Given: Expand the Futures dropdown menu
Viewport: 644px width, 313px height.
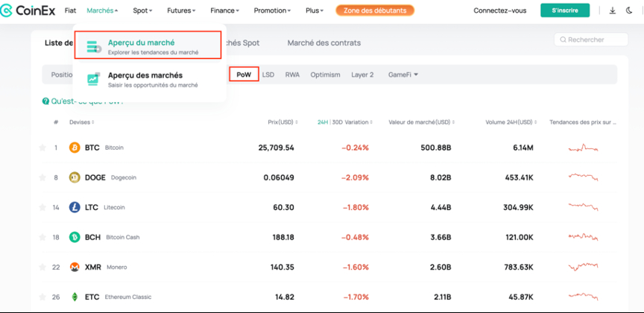Looking at the screenshot, I should pos(181,10).
